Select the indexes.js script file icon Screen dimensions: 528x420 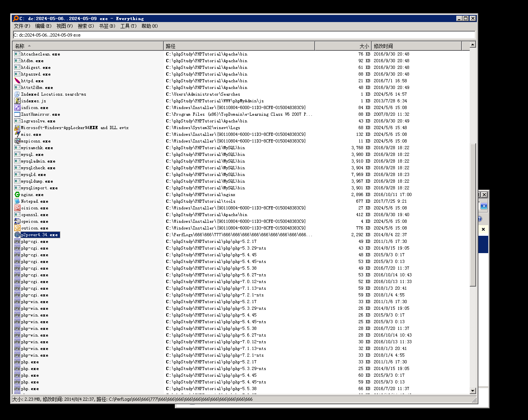tap(17, 101)
